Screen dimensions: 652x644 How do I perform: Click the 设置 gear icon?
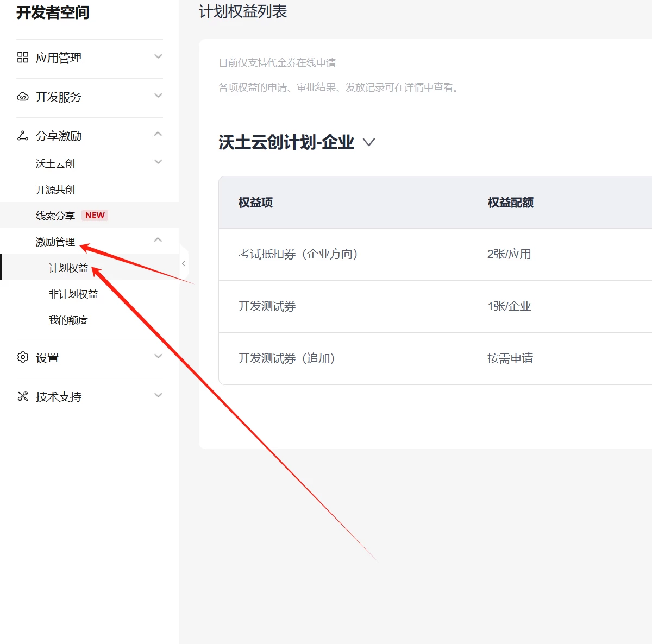click(x=23, y=357)
